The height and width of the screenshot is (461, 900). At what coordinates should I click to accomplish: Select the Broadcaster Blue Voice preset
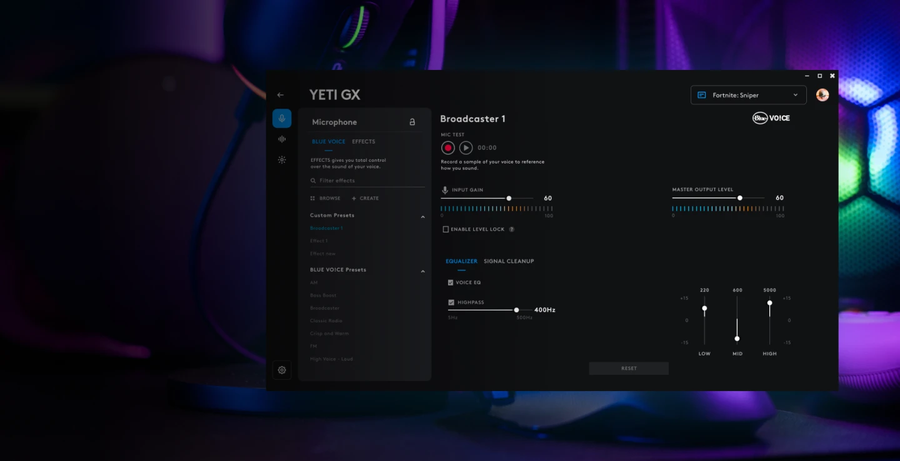click(325, 308)
